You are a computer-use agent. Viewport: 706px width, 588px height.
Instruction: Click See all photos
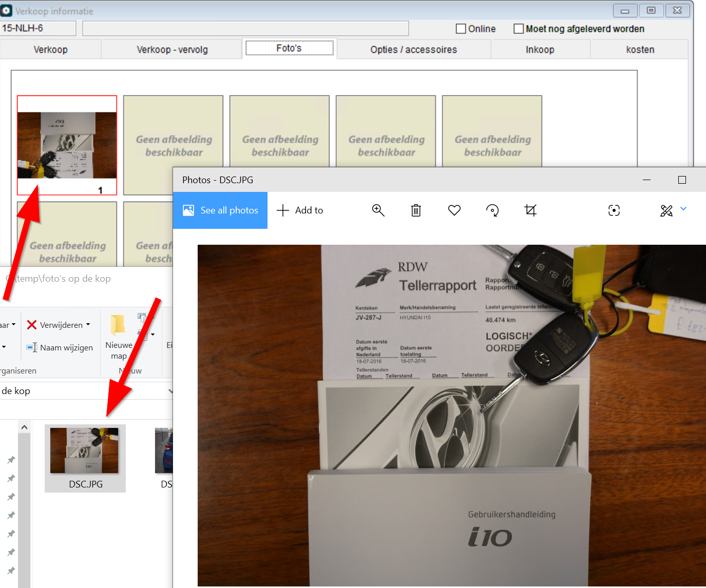point(220,210)
